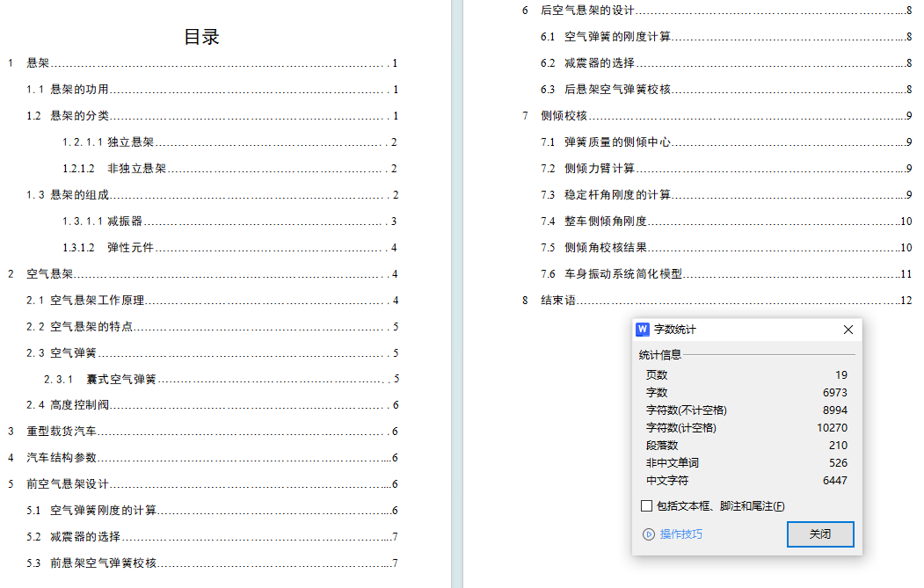Click the 字符数(计空格) value 10270
The width and height of the screenshot is (924, 588).
coord(832,428)
